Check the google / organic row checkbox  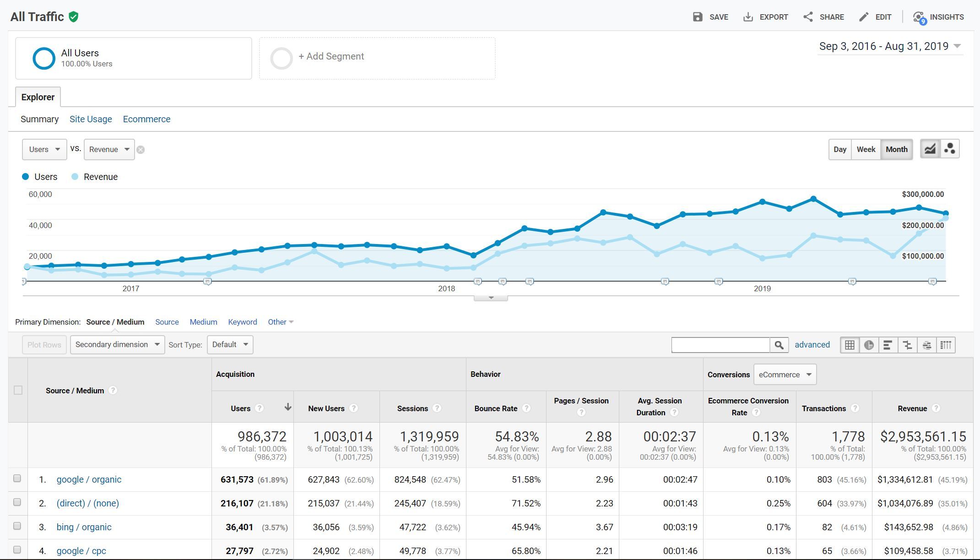[x=17, y=478]
